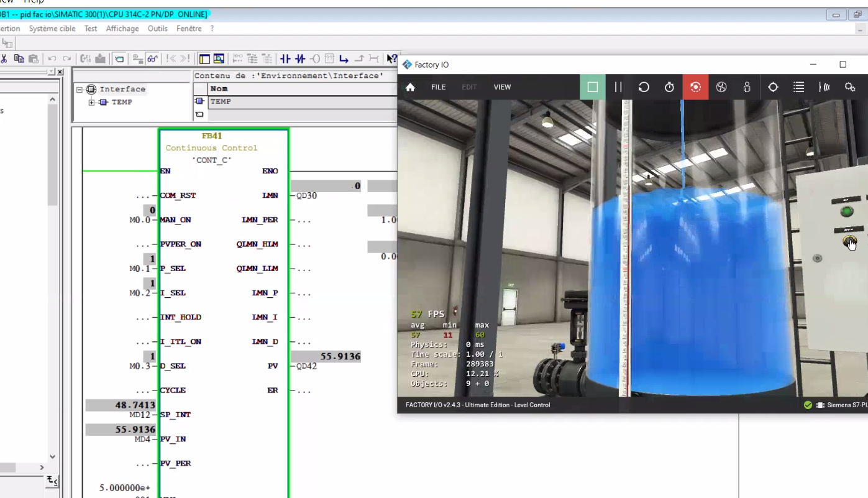Toggle the red orbit camera mode
The image size is (868, 498).
click(695, 87)
